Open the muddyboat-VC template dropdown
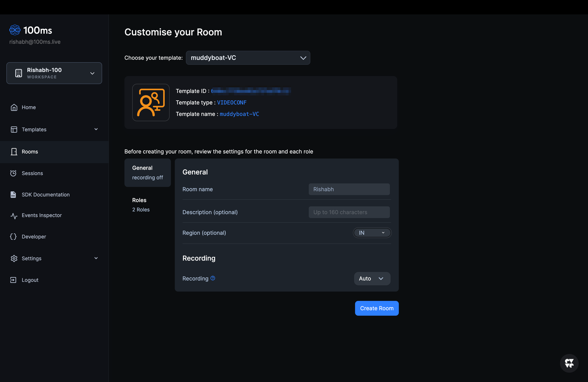588x382 pixels. pos(248,58)
